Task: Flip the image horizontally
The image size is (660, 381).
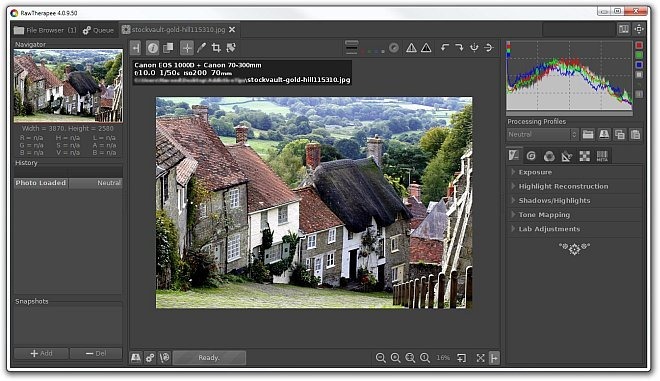Action: tap(474, 48)
